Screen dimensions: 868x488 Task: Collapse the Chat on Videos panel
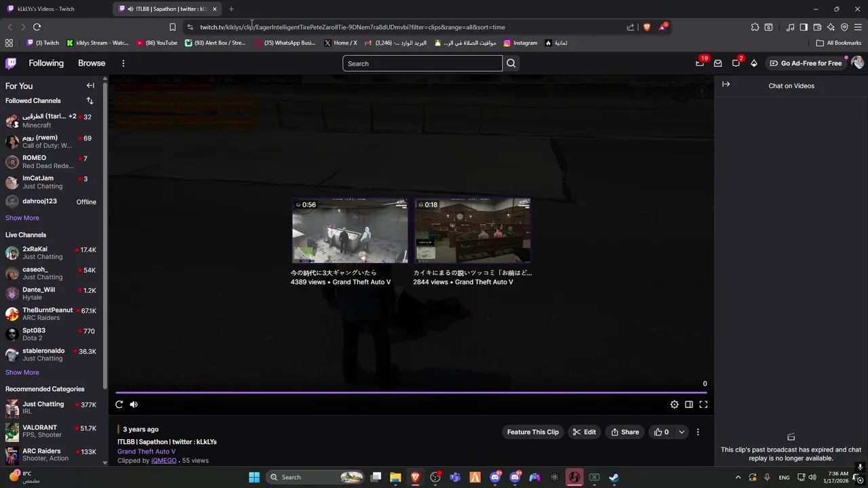pos(726,84)
